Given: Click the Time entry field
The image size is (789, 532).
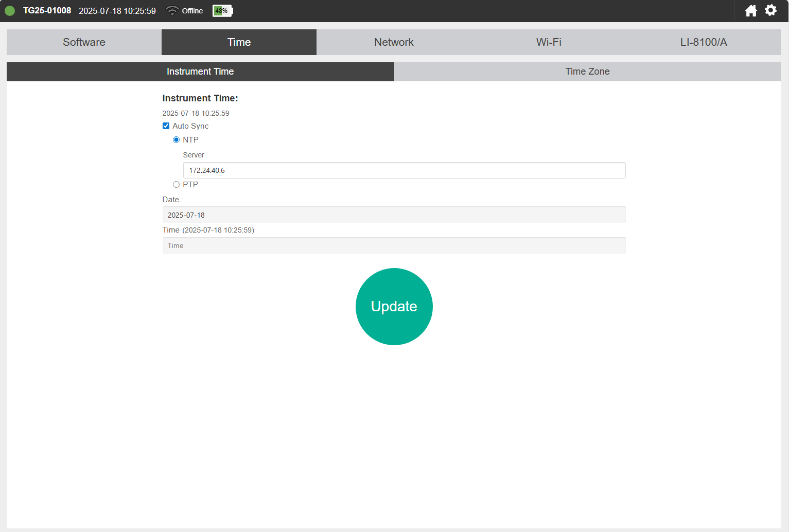Looking at the screenshot, I should [x=394, y=245].
